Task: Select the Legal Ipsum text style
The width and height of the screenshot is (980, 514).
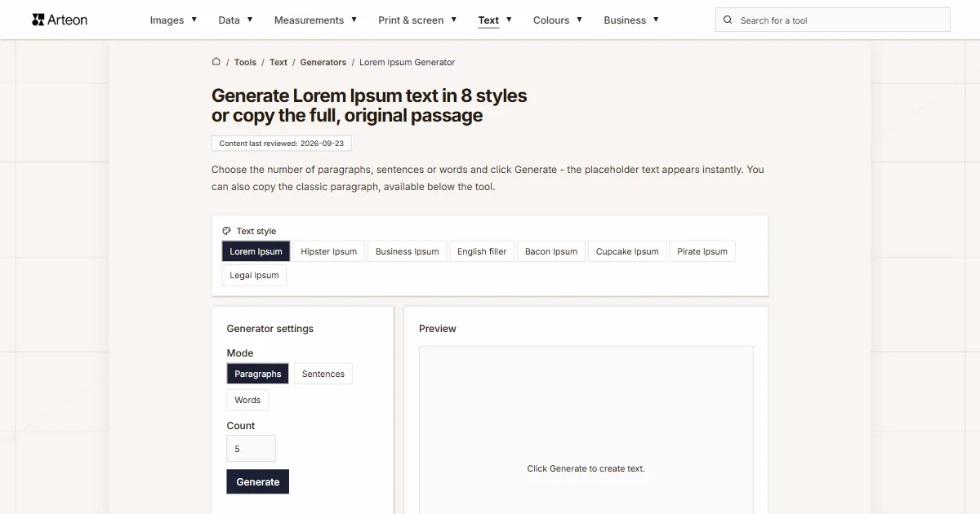Action: point(254,275)
